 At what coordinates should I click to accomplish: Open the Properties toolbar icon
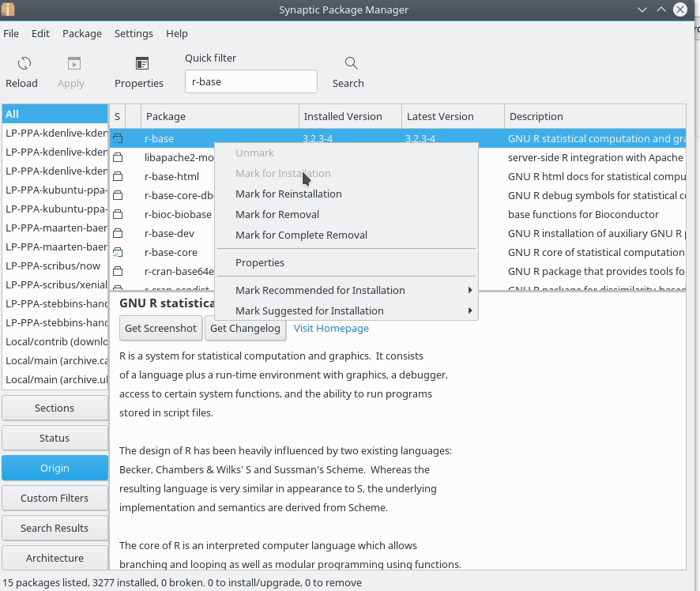pyautogui.click(x=142, y=63)
